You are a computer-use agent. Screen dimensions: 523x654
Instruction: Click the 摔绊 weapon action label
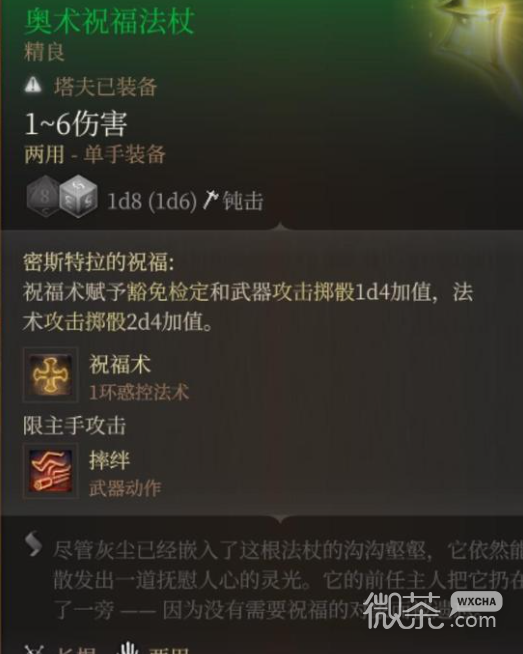[x=109, y=460]
